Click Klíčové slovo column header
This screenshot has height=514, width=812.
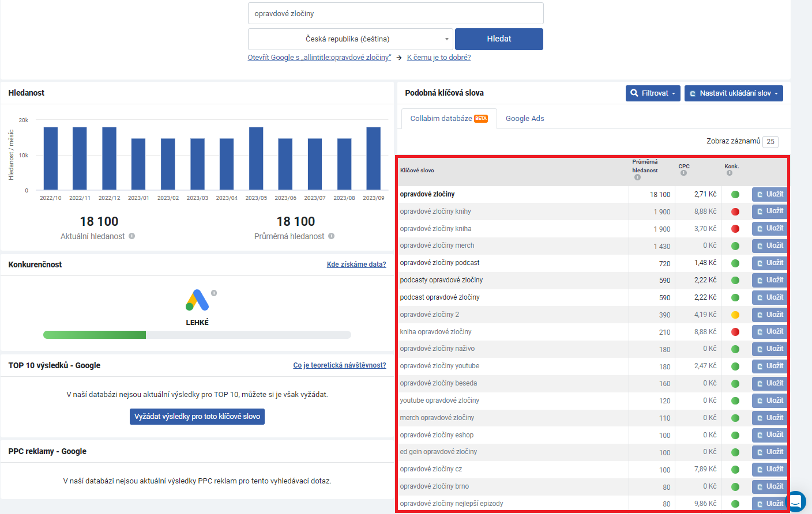click(x=417, y=171)
